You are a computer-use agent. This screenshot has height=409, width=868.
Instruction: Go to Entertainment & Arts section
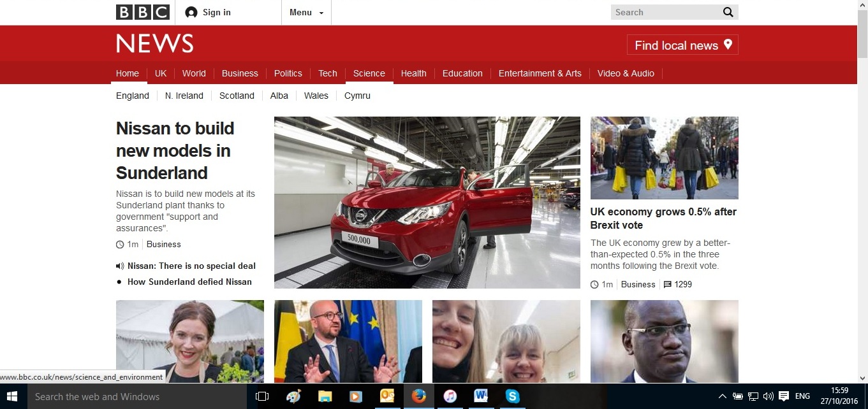coord(540,73)
